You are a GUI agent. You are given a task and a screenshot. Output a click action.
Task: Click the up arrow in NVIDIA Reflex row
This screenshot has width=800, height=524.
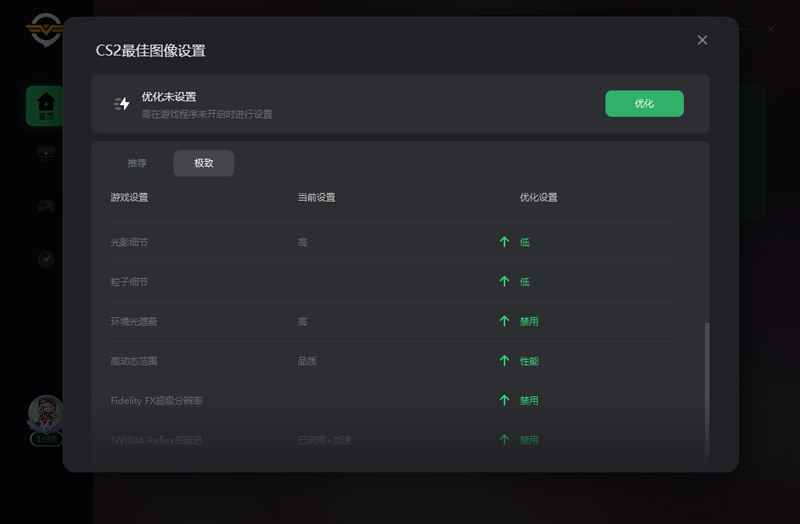[x=504, y=440]
